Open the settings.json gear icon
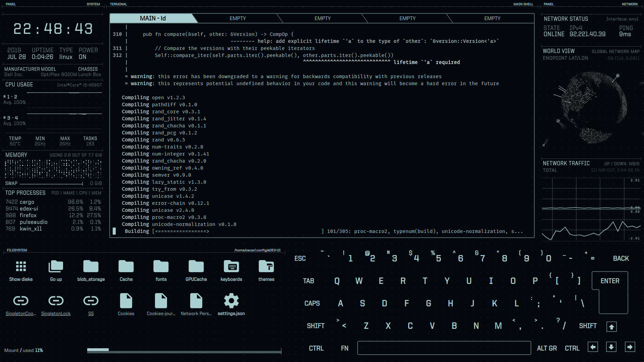Image resolution: width=644 pixels, height=362 pixels. (231, 301)
